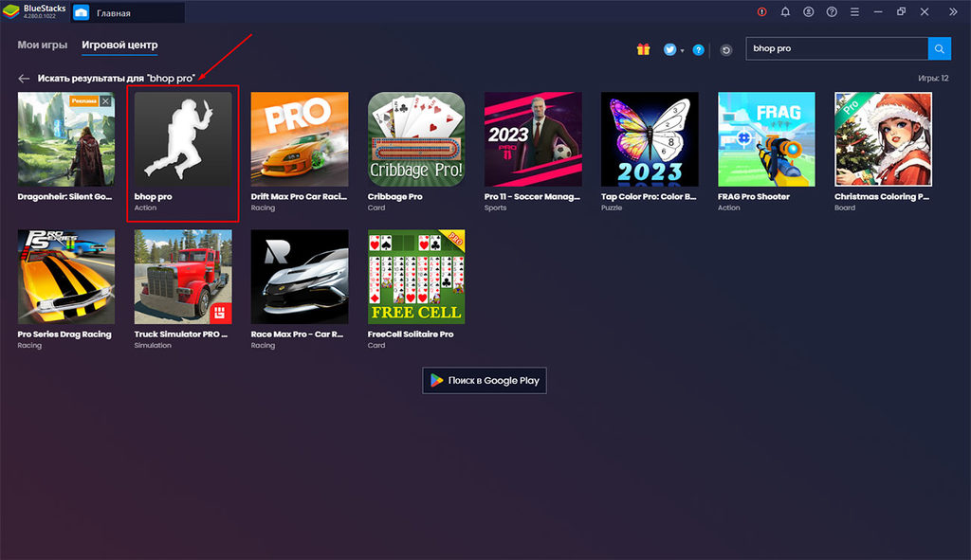Click 'FreeCell Solitaire Pro' title

(411, 334)
